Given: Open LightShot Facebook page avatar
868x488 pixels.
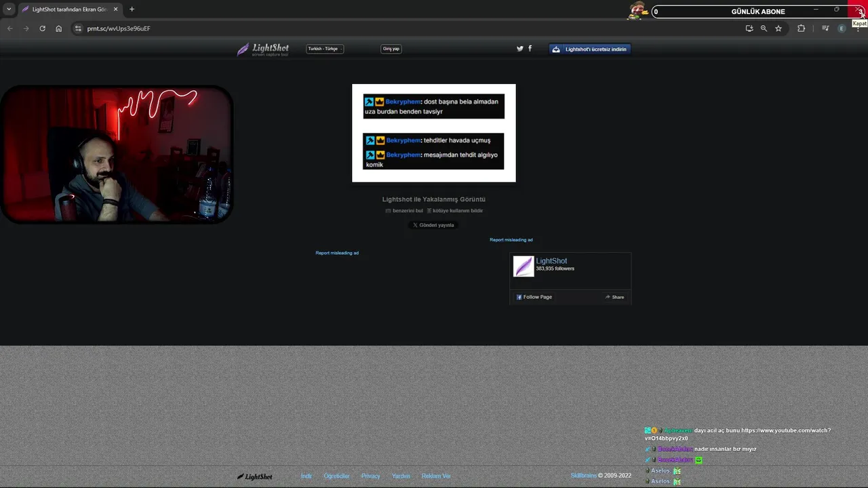Looking at the screenshot, I should (524, 266).
